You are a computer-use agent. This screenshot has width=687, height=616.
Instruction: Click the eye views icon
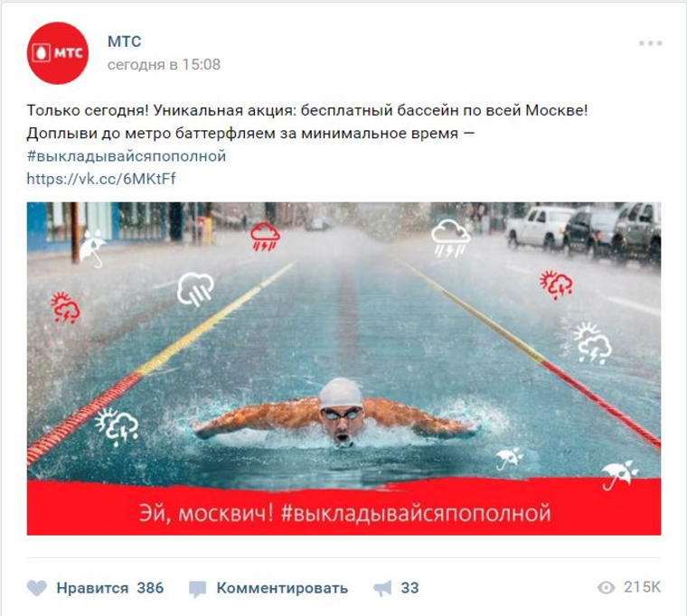click(607, 587)
